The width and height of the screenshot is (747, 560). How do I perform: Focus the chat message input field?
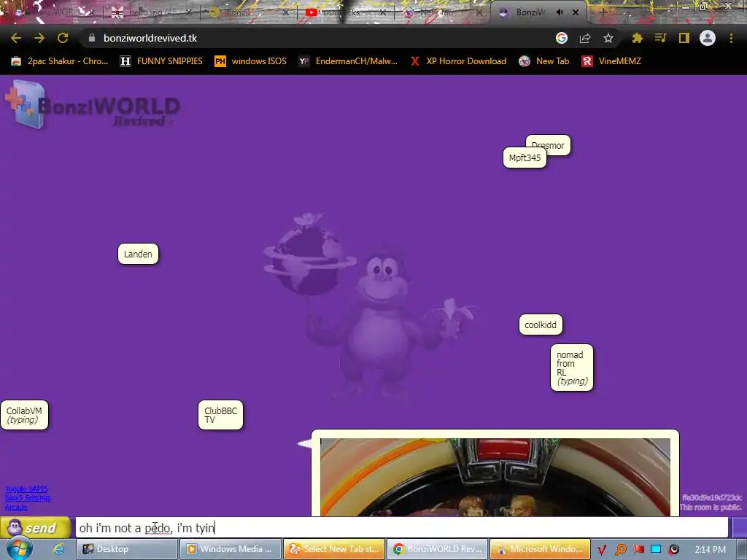click(402, 528)
